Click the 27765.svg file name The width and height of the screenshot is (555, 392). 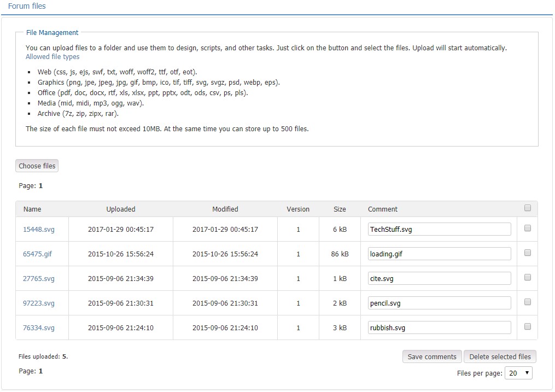(39, 279)
